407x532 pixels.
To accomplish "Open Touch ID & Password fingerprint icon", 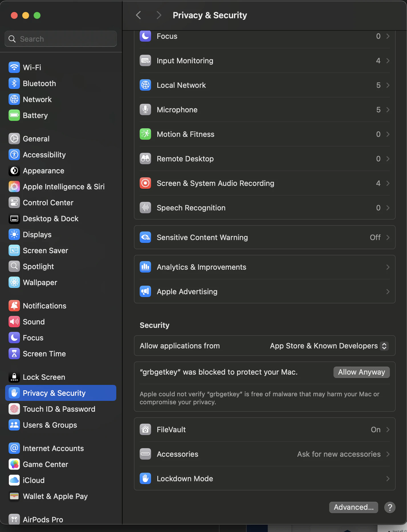I will pyautogui.click(x=14, y=409).
